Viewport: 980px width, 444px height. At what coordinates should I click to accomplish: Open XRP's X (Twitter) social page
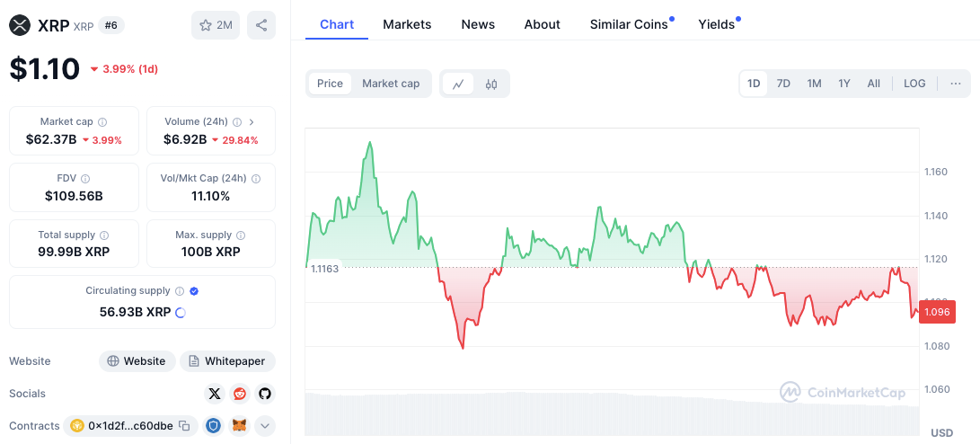214,394
